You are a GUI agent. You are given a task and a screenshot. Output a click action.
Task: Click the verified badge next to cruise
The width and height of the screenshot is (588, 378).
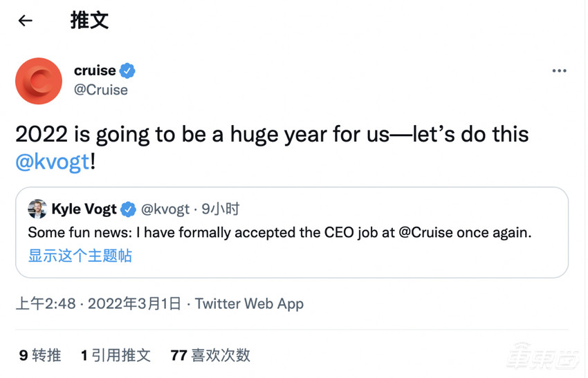pyautogui.click(x=128, y=70)
